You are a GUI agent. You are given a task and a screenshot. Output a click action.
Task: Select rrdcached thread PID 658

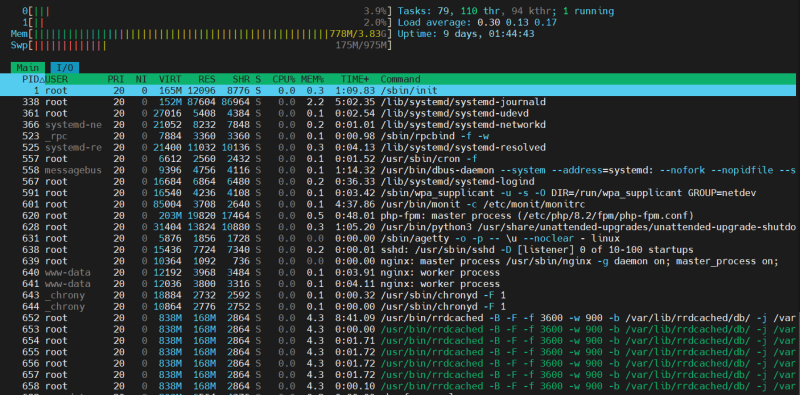pos(398,386)
